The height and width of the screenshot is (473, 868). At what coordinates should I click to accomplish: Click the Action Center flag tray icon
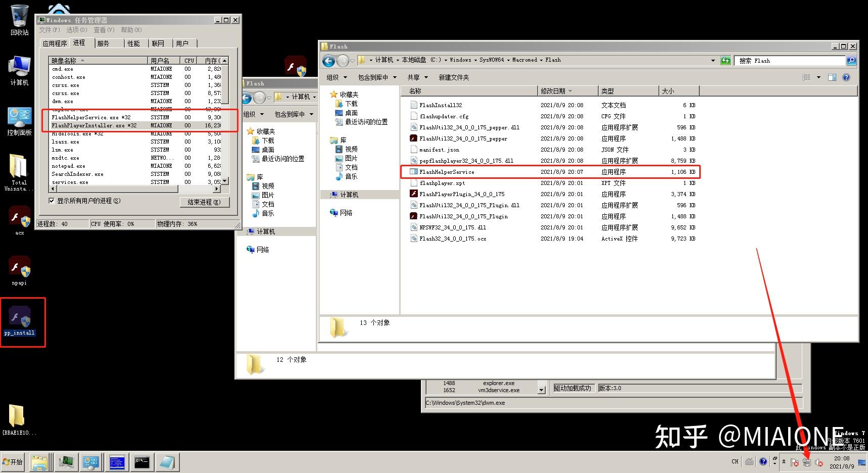coord(795,462)
